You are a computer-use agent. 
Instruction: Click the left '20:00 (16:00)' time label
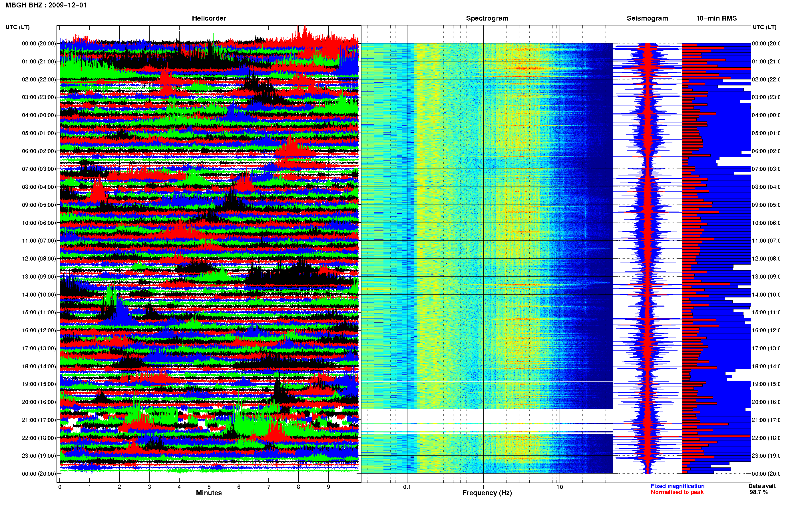39,402
